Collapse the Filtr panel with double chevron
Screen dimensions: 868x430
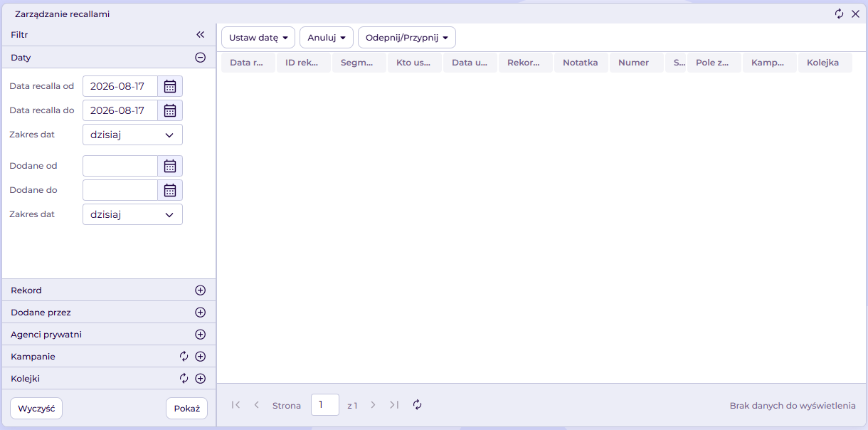coord(200,34)
